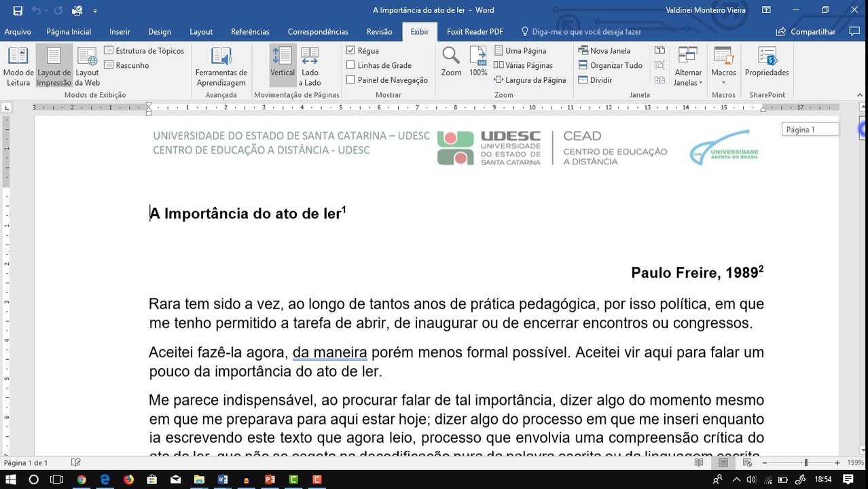Open the Zoom dialog magnifier
Viewport: 868px width, 489px height.
tap(451, 62)
